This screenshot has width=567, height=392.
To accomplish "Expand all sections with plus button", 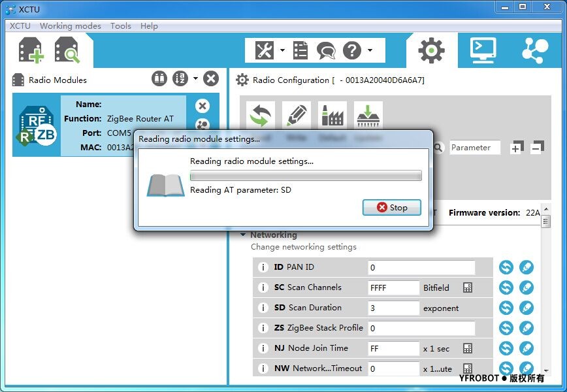I will [x=516, y=148].
